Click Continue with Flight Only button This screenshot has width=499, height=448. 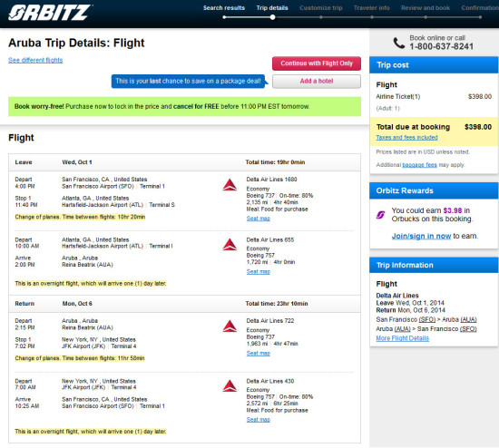click(x=317, y=63)
